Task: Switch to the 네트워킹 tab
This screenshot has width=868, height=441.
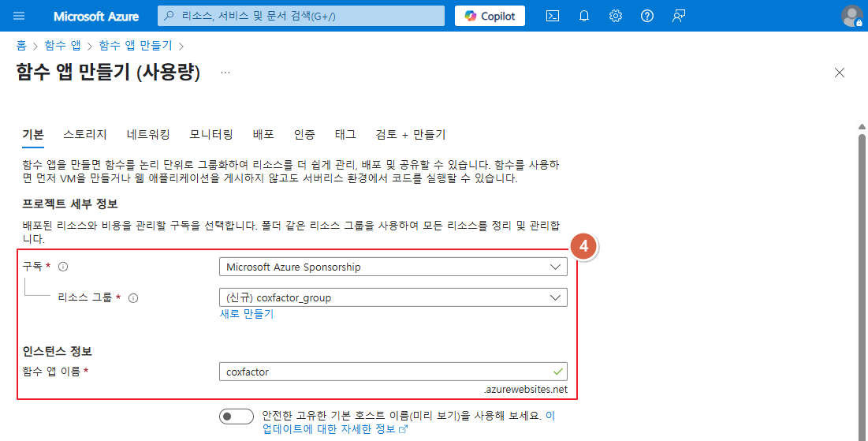Action: (x=148, y=135)
